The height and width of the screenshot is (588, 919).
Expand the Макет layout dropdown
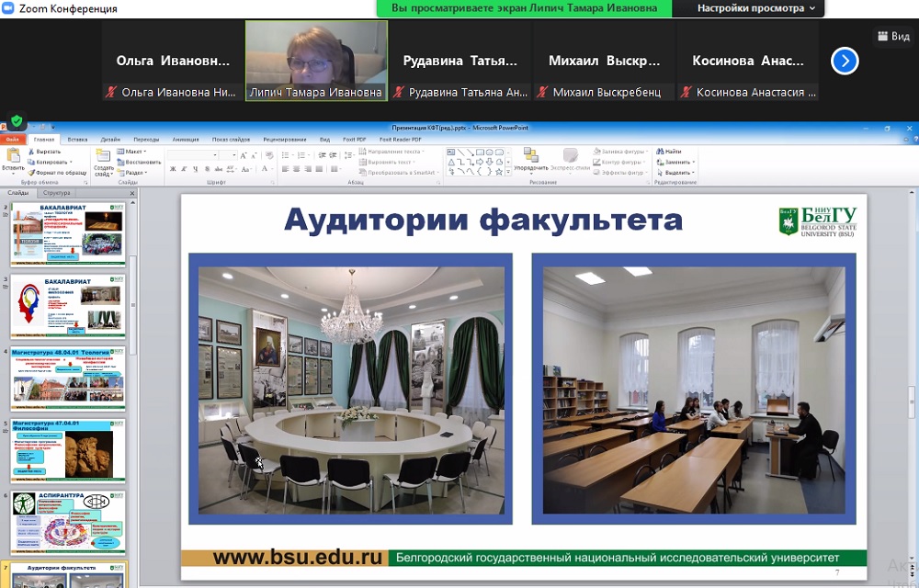(x=135, y=151)
